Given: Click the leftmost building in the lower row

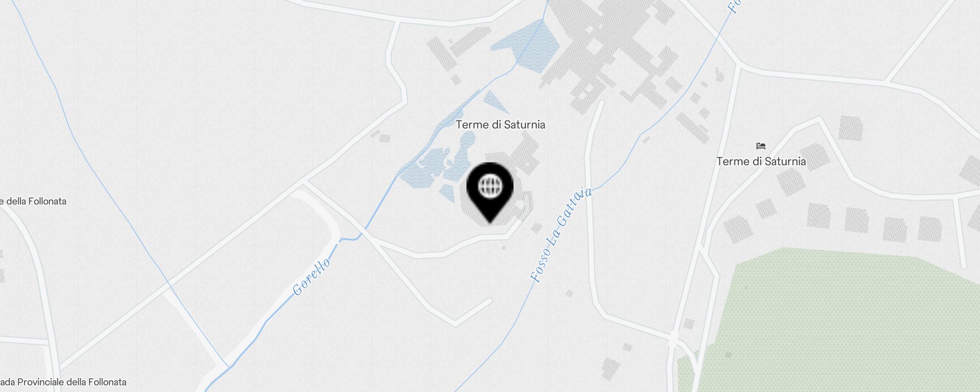Looking at the screenshot, I should pos(738,229).
